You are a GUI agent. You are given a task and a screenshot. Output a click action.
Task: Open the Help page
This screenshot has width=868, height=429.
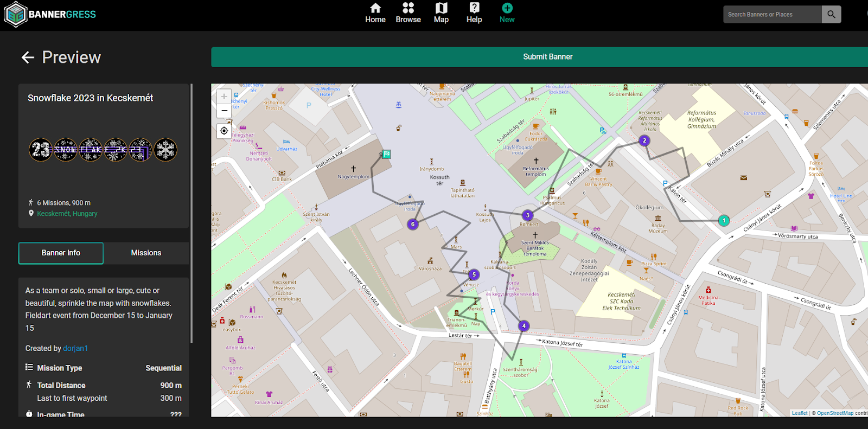(x=474, y=14)
